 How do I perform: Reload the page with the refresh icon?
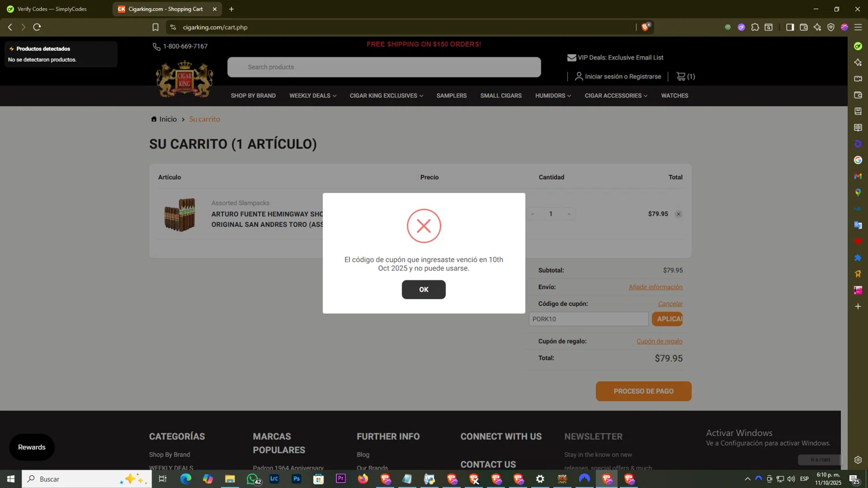point(37,27)
